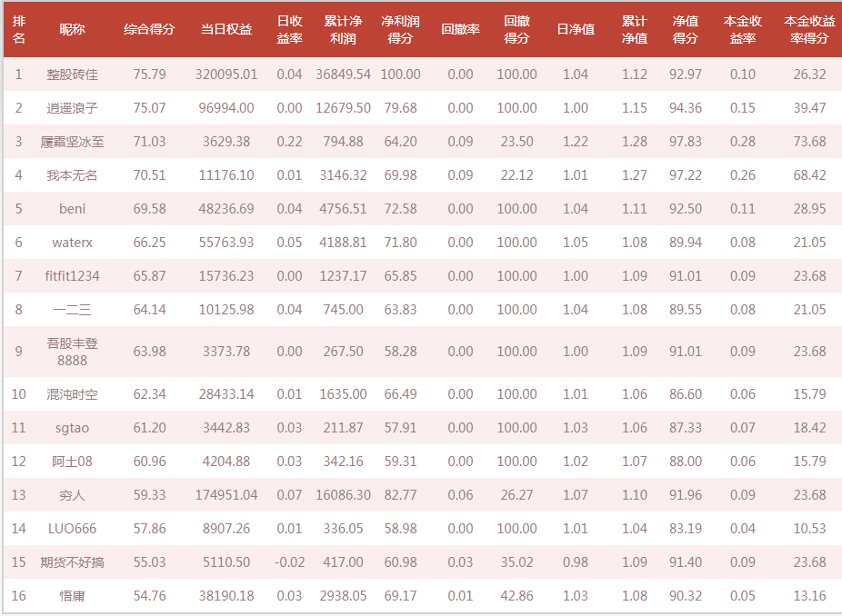Click the 净值得分 column header
The image size is (842, 616).
pos(686,29)
